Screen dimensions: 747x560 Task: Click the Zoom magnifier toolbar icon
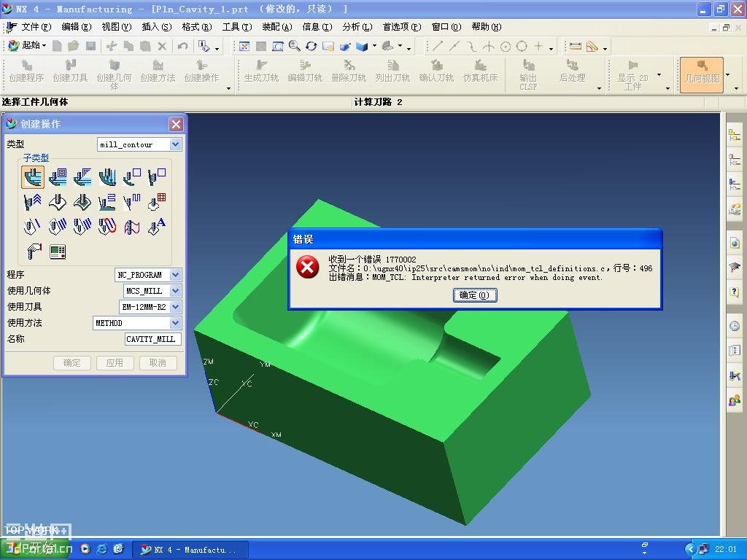[295, 46]
